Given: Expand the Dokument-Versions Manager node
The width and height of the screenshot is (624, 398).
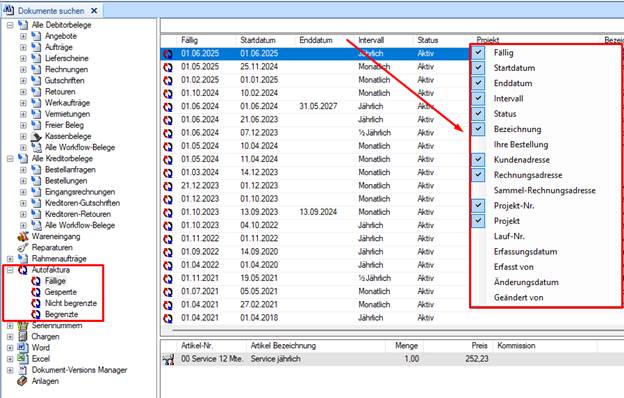Looking at the screenshot, I should point(10,370).
